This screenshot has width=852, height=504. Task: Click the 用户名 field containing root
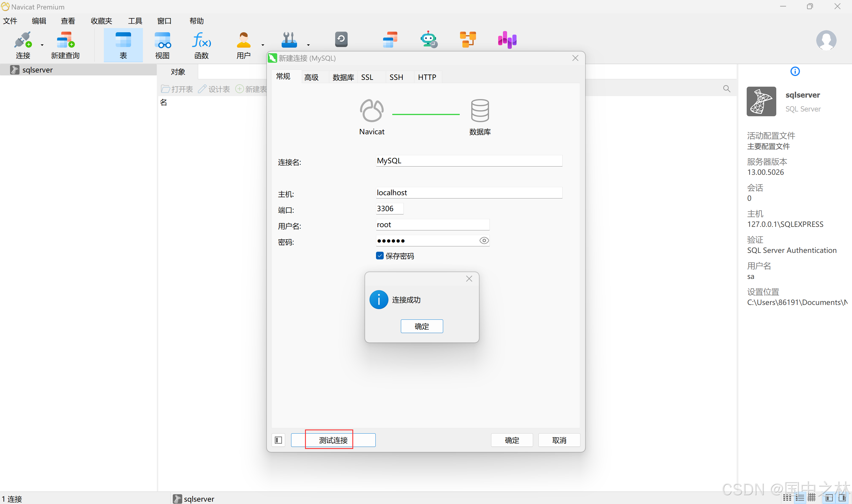click(x=433, y=224)
